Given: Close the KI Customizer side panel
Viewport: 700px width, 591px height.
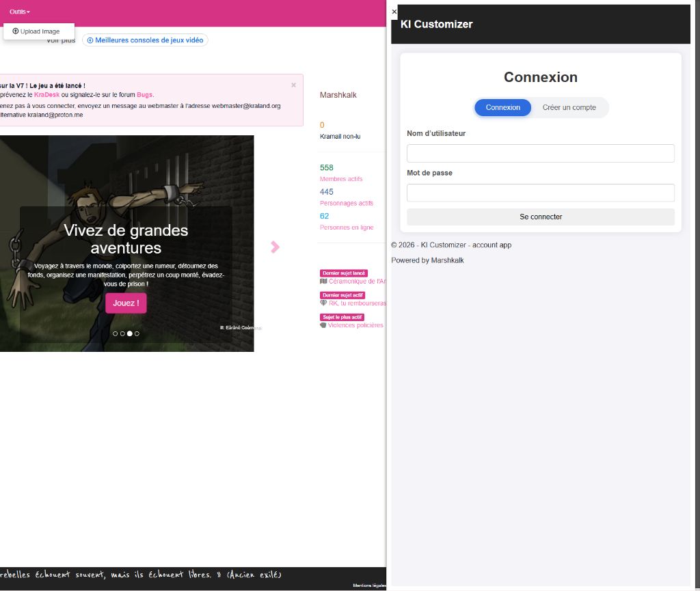Looking at the screenshot, I should coord(394,12).
